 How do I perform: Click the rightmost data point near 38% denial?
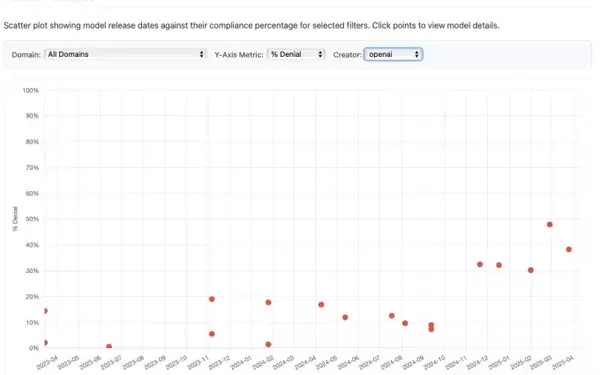pyautogui.click(x=569, y=249)
